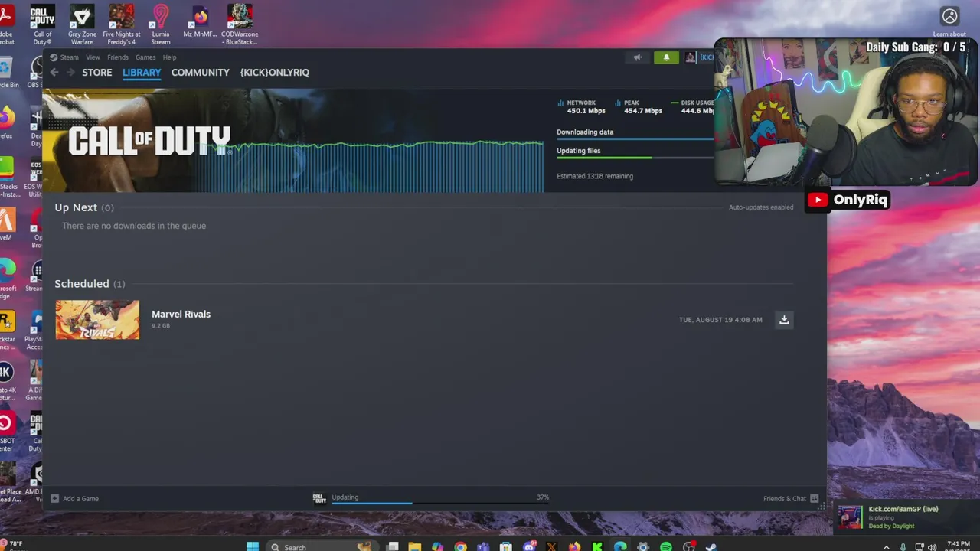The height and width of the screenshot is (551, 980).
Task: Click the scheduled time TUE, AUGUST 19 4:08 AM
Action: tap(720, 320)
